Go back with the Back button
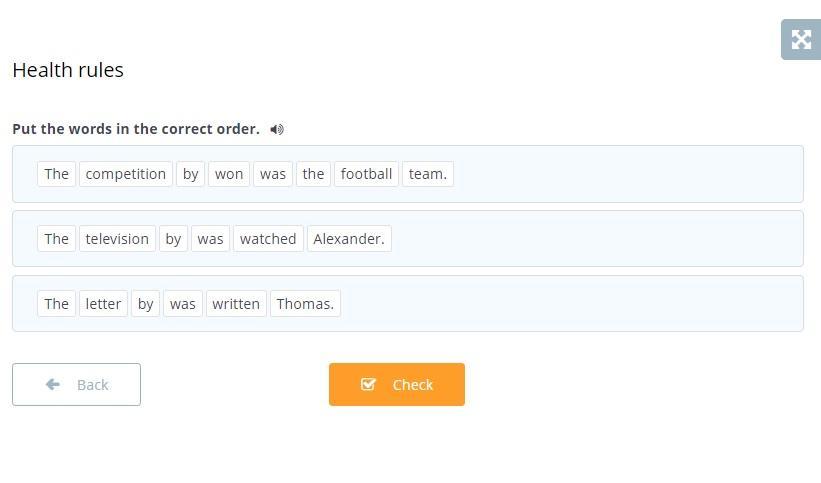This screenshot has width=821, height=483. 76,384
